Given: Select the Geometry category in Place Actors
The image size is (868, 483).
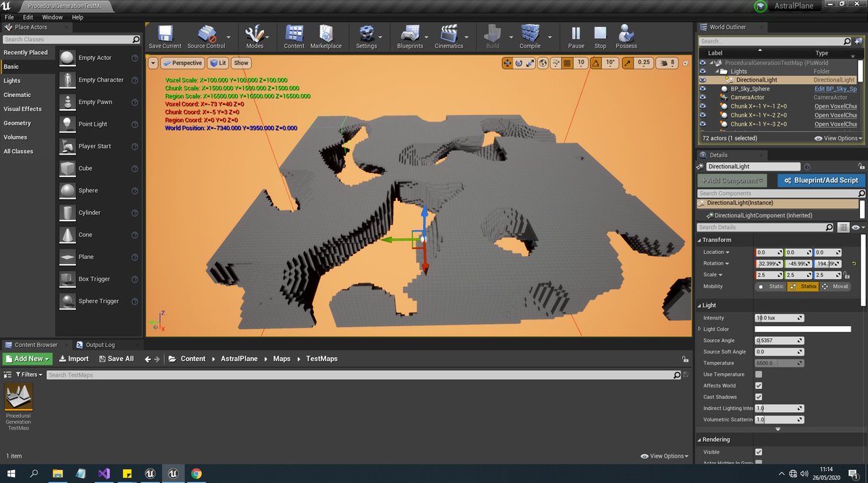Looking at the screenshot, I should click(x=27, y=123).
